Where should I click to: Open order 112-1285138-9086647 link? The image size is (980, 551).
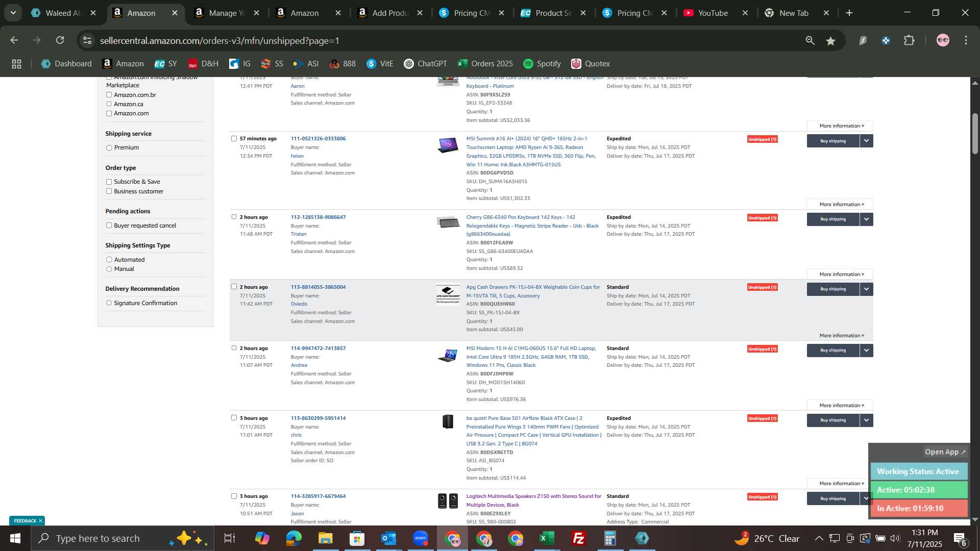318,217
